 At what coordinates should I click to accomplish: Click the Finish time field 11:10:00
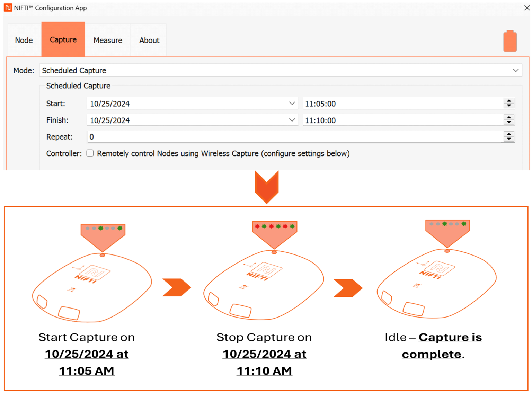coord(403,120)
